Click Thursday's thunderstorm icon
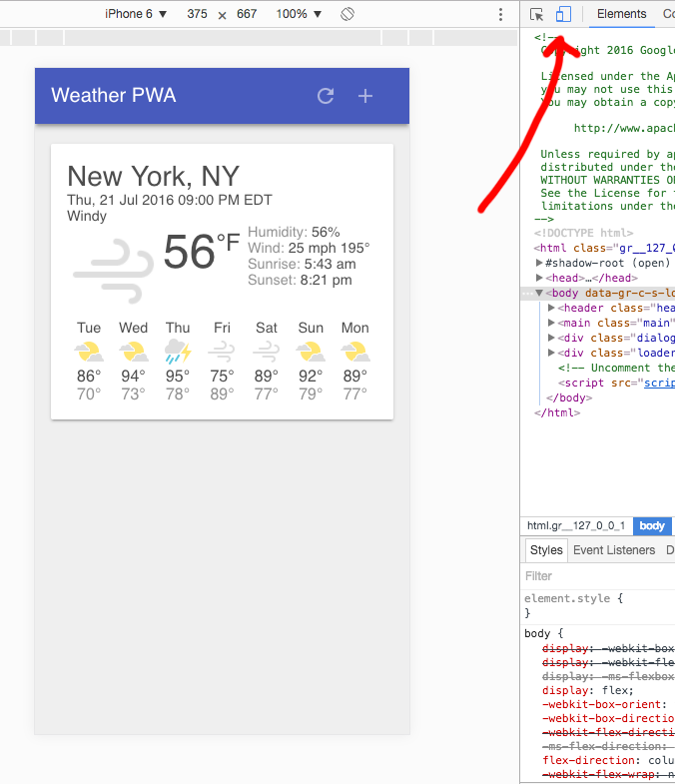 click(178, 352)
